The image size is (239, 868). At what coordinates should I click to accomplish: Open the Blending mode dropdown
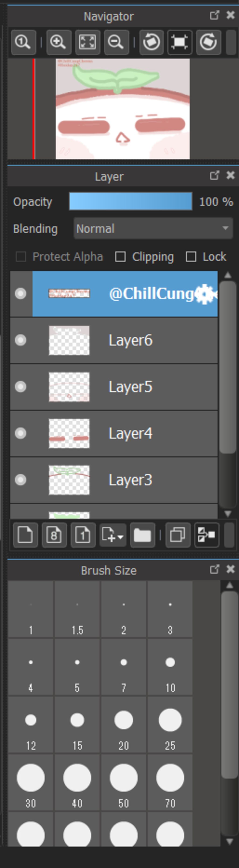coord(153,228)
